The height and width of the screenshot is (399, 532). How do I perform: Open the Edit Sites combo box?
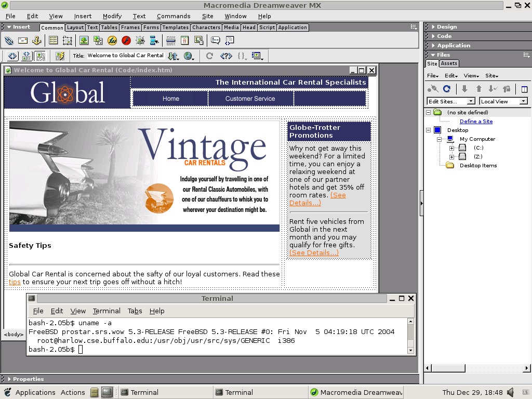click(451, 101)
